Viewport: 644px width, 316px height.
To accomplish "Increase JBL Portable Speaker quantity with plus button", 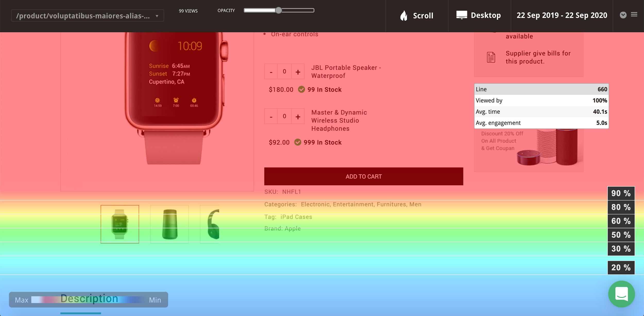I will tap(298, 71).
